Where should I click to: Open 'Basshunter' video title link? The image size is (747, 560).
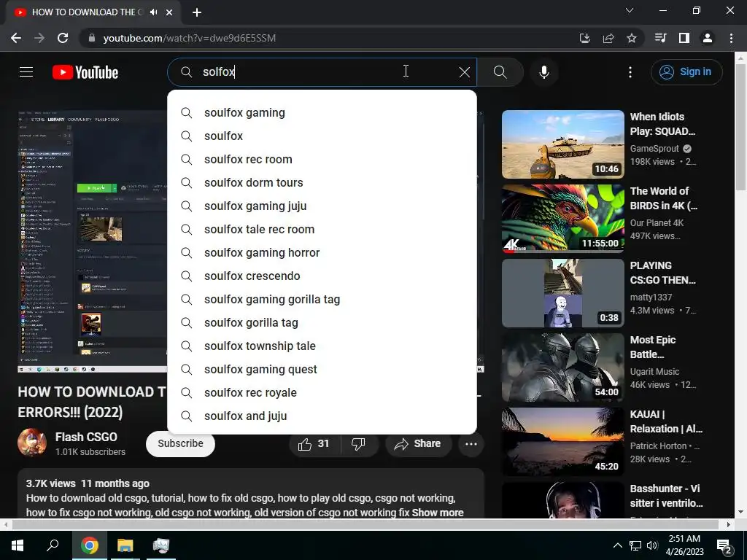[666, 496]
